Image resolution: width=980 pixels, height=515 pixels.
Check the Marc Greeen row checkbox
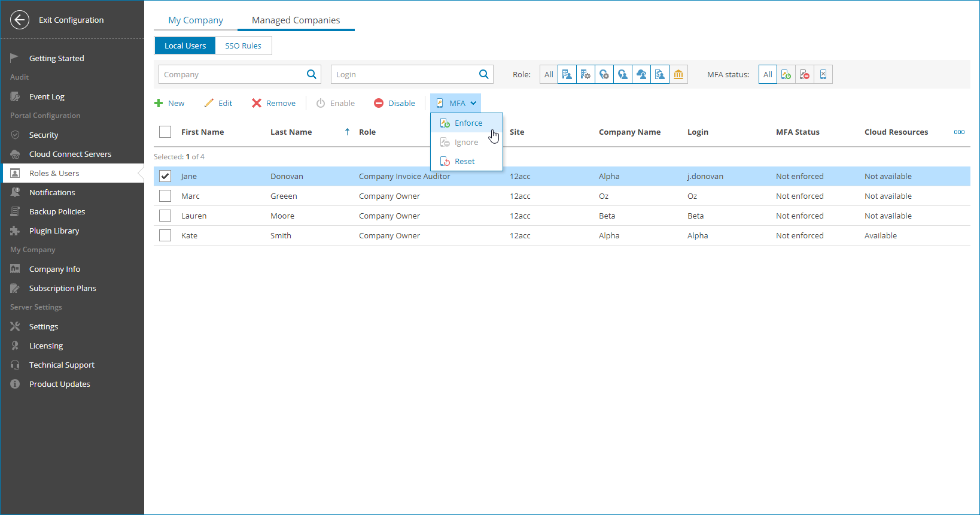[x=165, y=196]
